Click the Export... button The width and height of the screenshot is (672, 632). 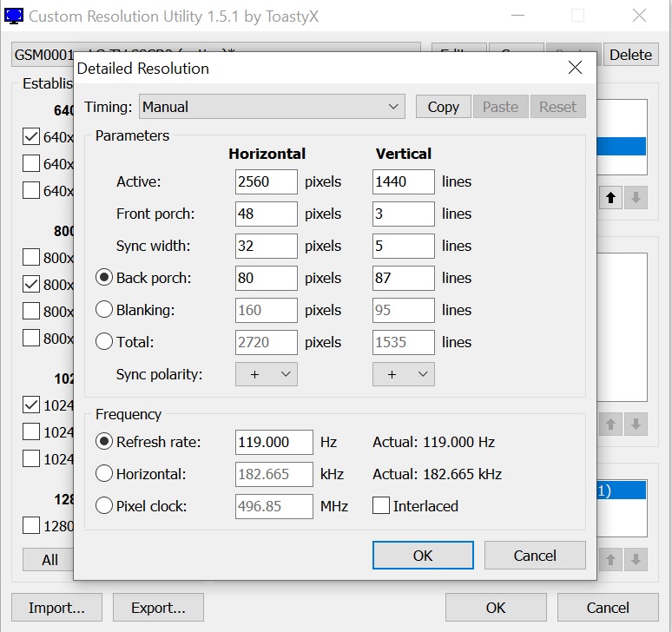click(158, 608)
